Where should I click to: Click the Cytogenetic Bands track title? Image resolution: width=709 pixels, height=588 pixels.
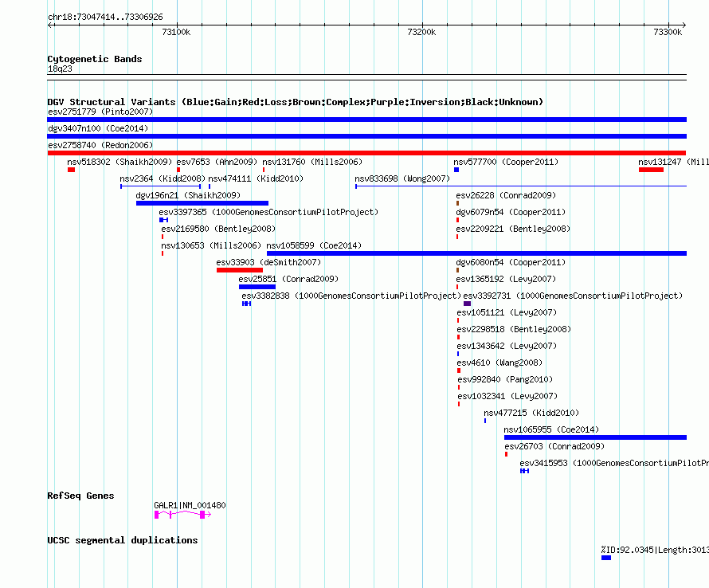(x=95, y=59)
